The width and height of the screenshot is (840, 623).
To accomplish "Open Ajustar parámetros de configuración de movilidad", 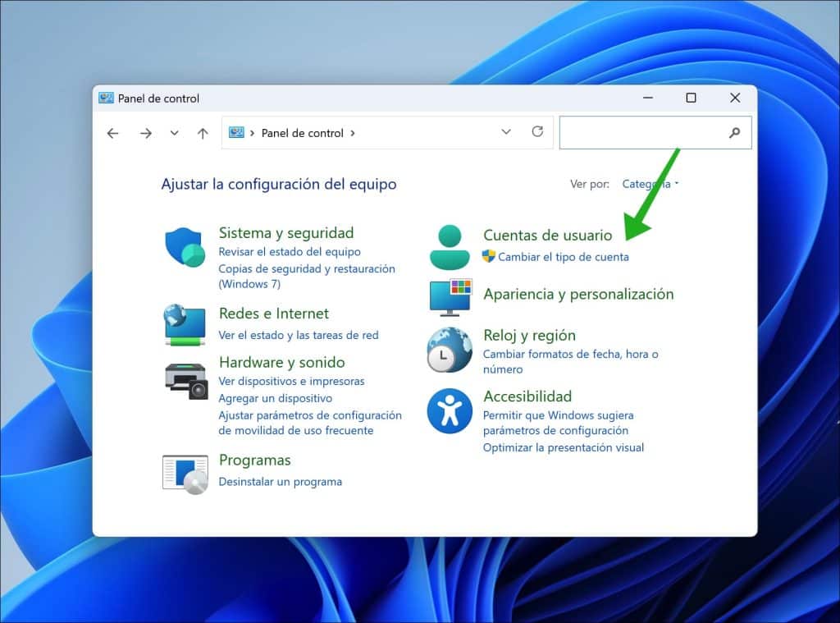I will click(309, 423).
